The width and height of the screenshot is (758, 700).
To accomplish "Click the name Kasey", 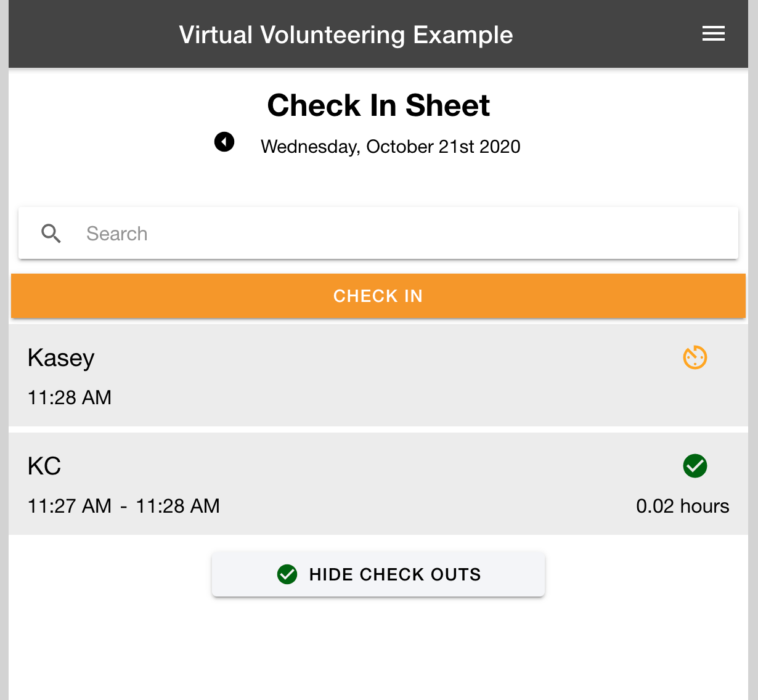I will (x=61, y=358).
